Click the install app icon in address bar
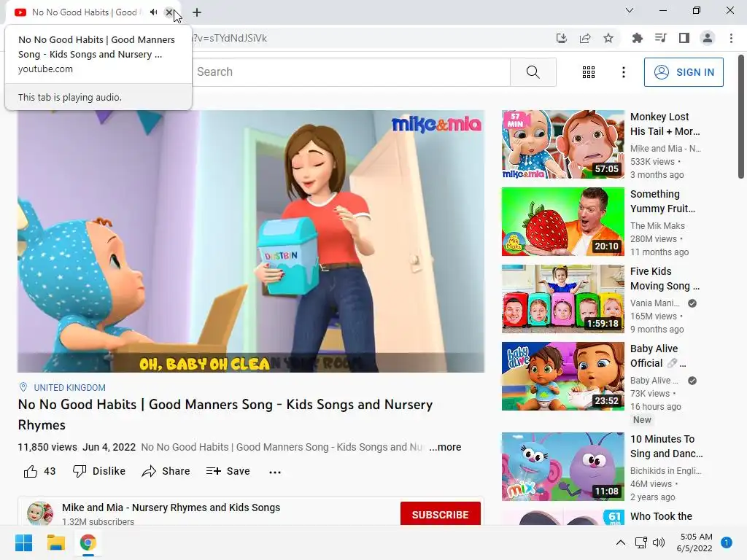Screen dimensions: 747x560 point(562,38)
